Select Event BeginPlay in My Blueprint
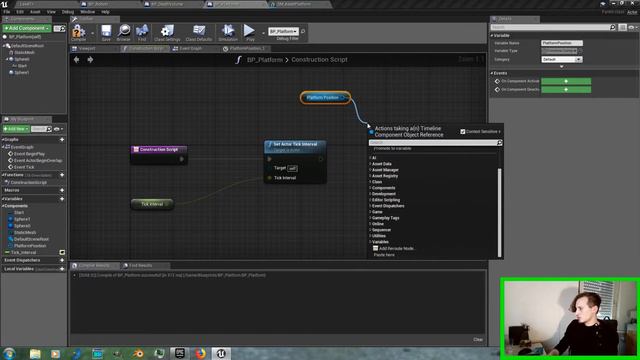 point(29,154)
